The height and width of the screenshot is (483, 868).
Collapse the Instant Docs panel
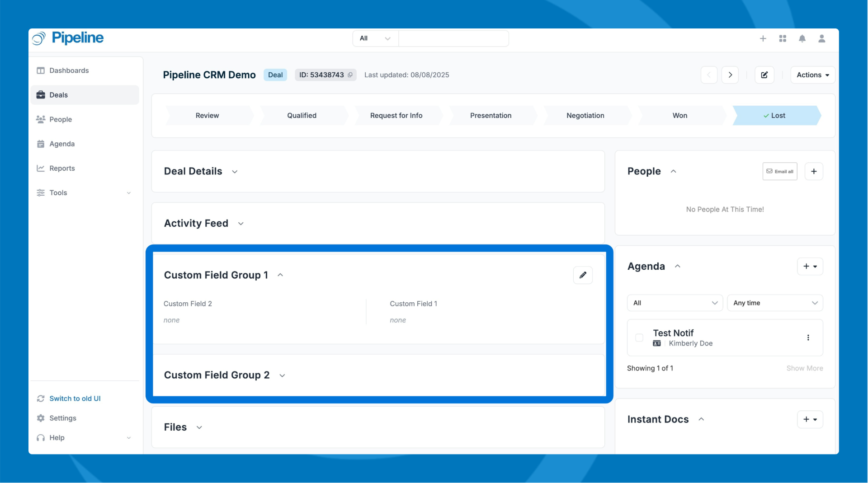pyautogui.click(x=702, y=419)
